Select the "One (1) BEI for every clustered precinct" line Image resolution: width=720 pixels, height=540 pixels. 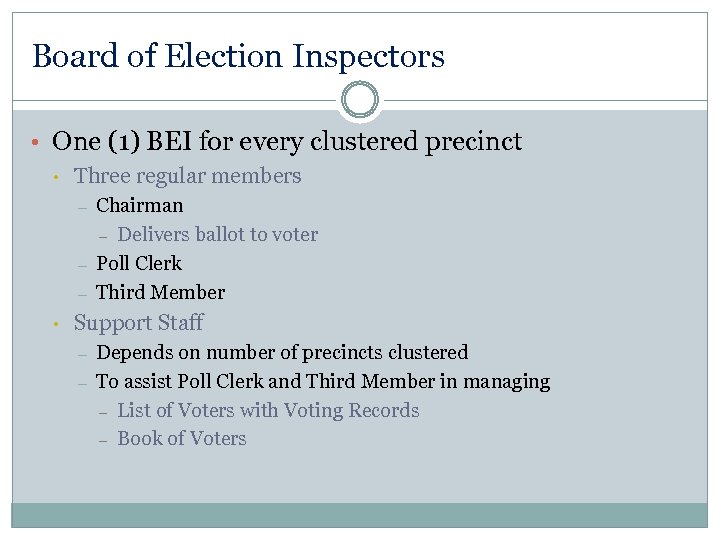pyautogui.click(x=287, y=142)
